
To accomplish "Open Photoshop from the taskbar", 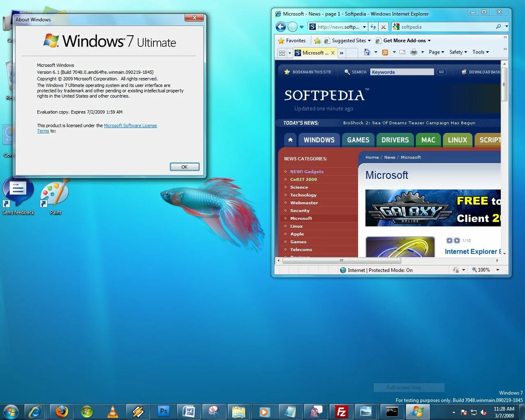I will pos(164,411).
